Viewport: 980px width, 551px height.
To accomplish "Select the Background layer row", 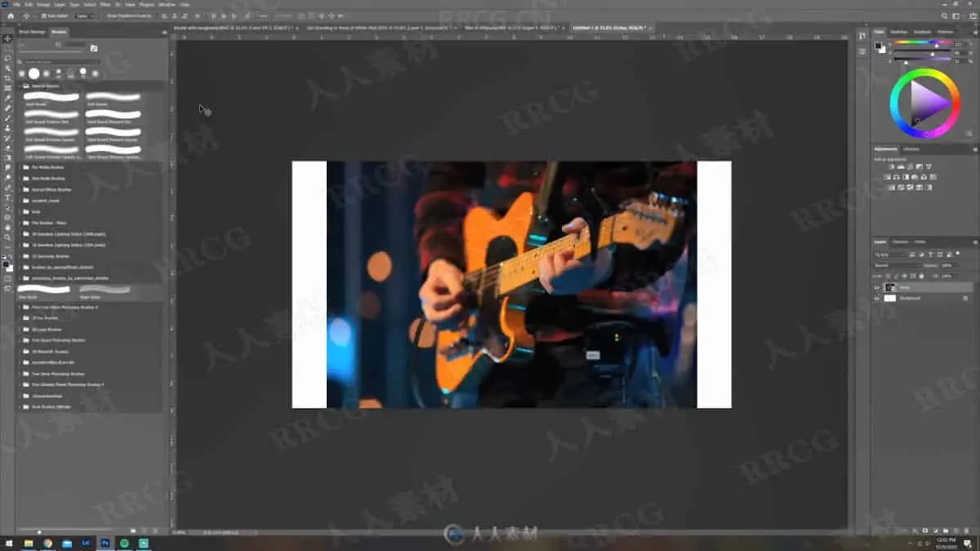I will pos(924,298).
